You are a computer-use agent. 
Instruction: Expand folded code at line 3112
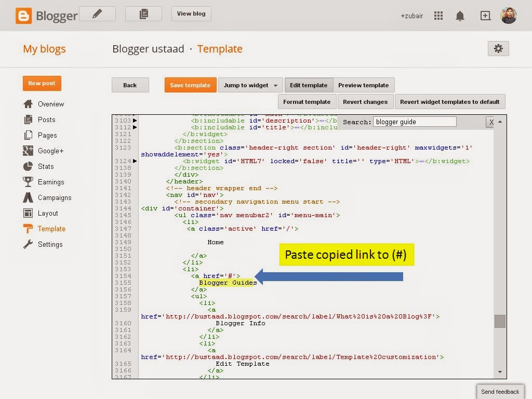click(135, 127)
